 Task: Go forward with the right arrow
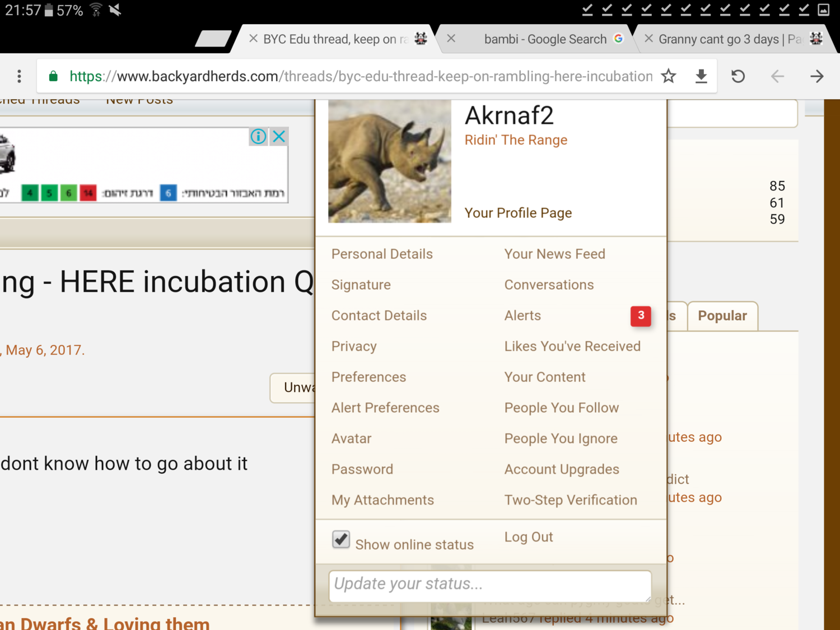[817, 76]
